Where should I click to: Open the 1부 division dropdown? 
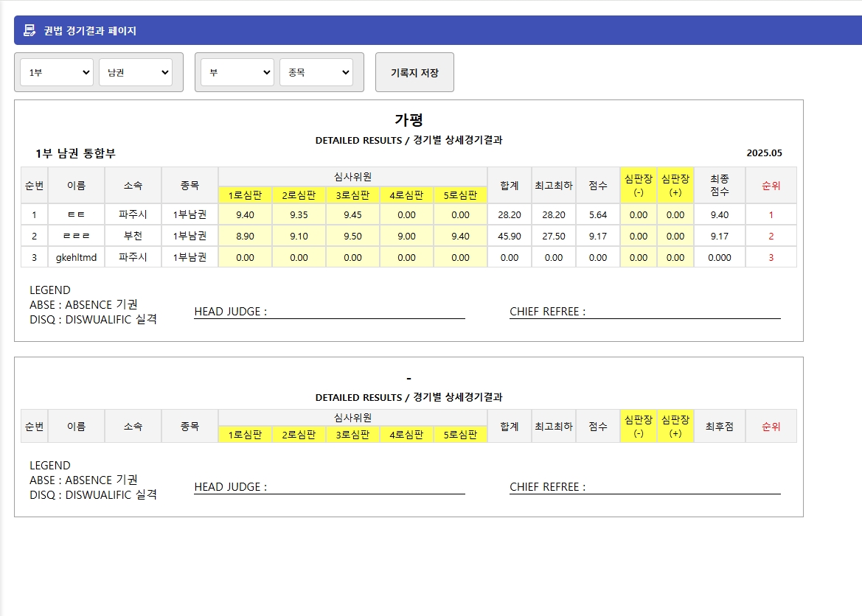(x=55, y=72)
